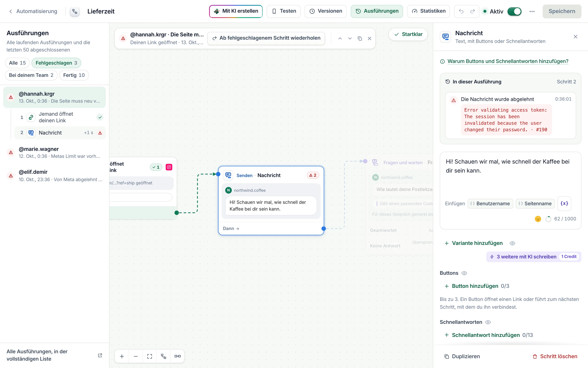Toggle preview eye next to Variante hinzufügen
The width and height of the screenshot is (588, 368).
coord(512,243)
